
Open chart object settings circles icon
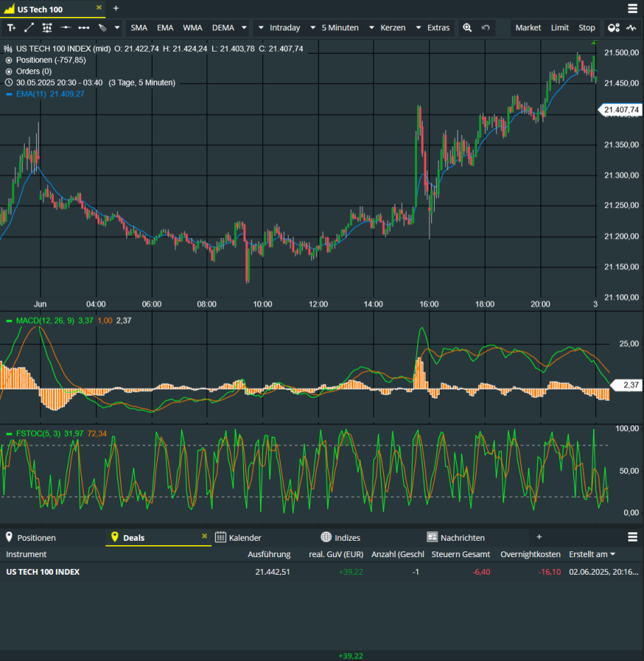[x=613, y=28]
